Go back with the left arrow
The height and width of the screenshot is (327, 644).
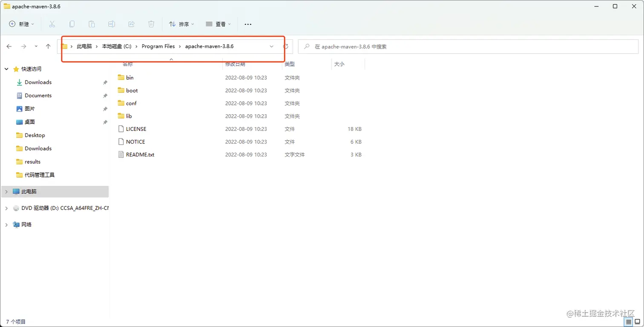[9, 46]
